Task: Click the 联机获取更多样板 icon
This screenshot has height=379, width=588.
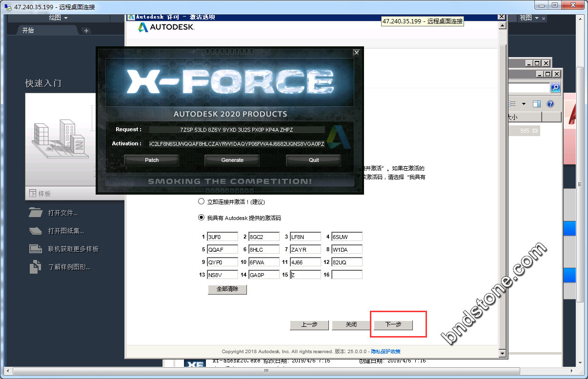Action: click(36, 249)
